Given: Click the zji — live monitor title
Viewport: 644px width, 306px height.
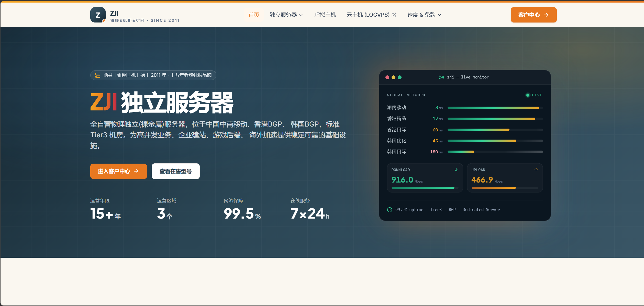Looking at the screenshot, I should 468,77.
